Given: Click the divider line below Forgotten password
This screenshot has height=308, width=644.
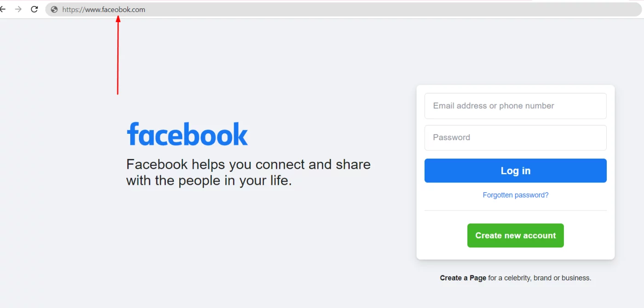Looking at the screenshot, I should tap(515, 211).
